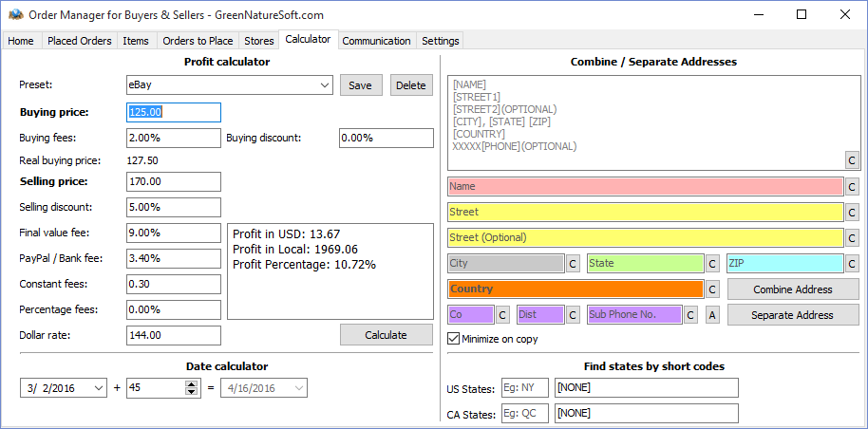Viewport: 868px width, 429px height.
Task: Select the Calculator tab
Action: 308,39
